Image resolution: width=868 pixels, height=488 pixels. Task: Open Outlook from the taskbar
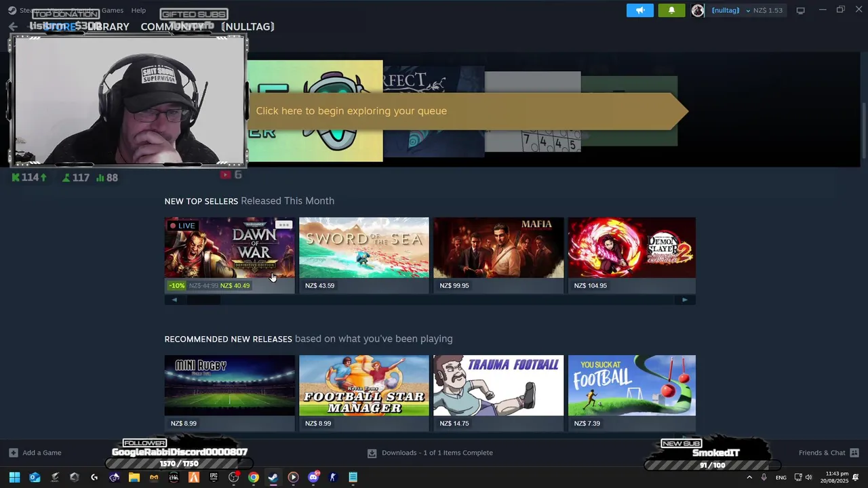point(35,477)
